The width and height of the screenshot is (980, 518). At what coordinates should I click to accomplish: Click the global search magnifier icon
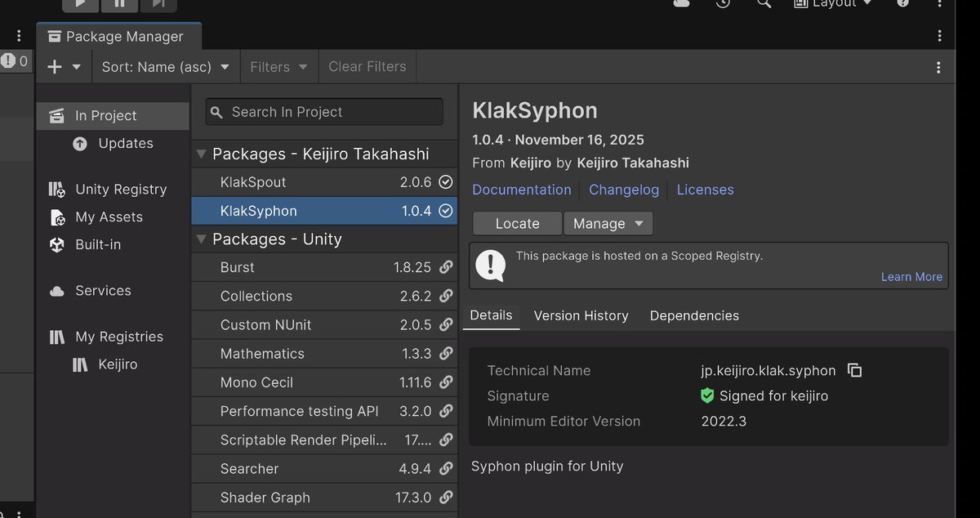(x=764, y=4)
